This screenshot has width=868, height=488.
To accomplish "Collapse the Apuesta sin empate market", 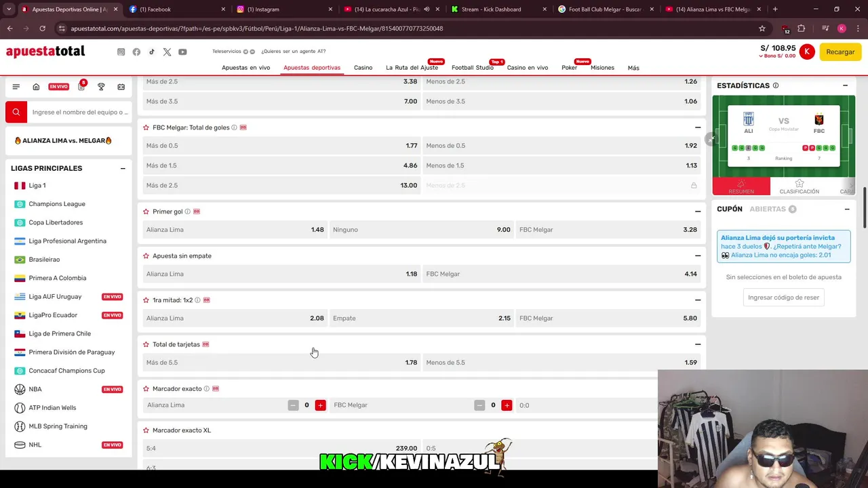I will [698, 256].
